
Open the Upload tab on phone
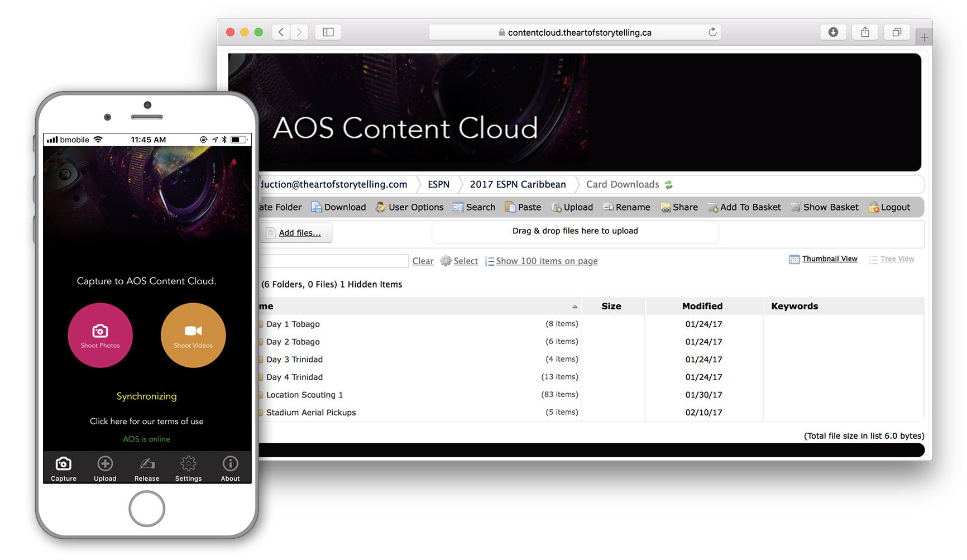point(105,468)
